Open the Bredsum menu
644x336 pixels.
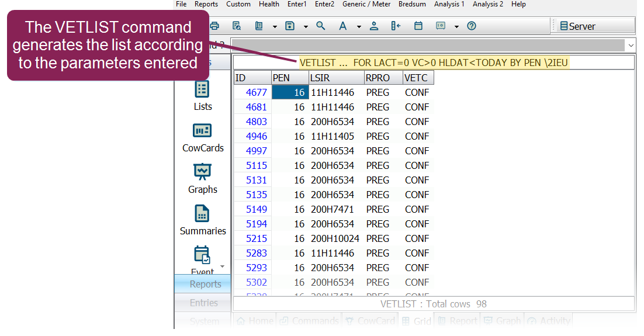tap(412, 4)
